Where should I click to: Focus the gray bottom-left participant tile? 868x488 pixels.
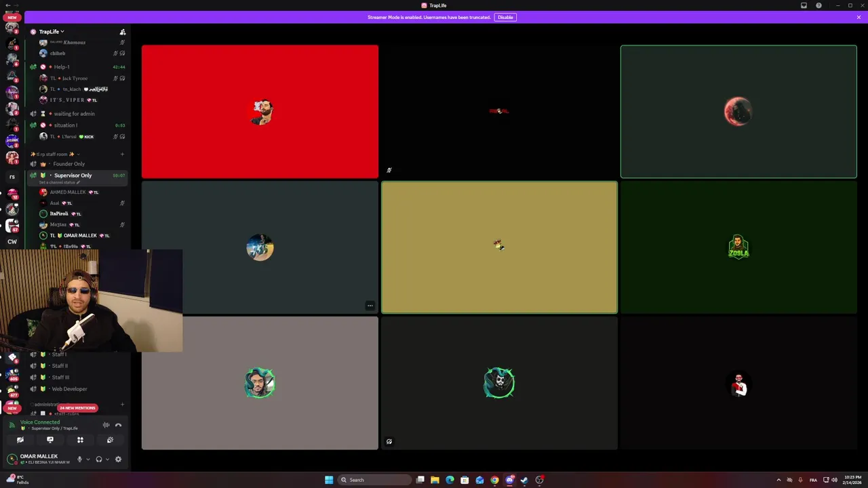(x=260, y=383)
